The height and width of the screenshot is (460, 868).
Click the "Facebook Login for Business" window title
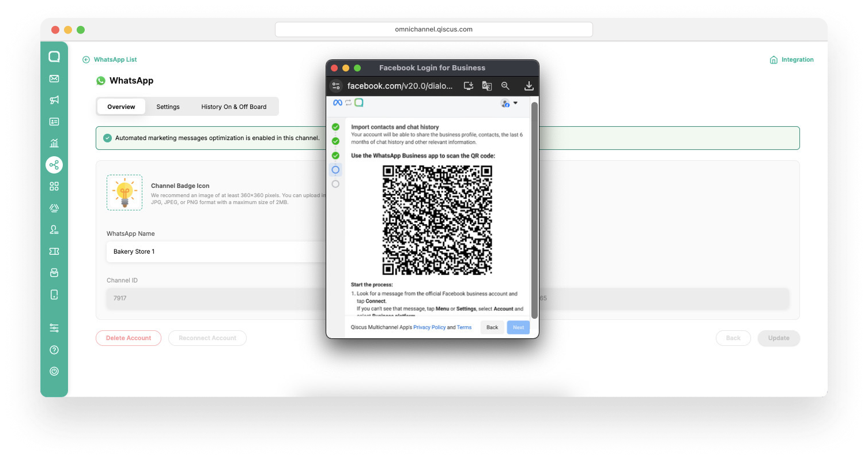[432, 67]
